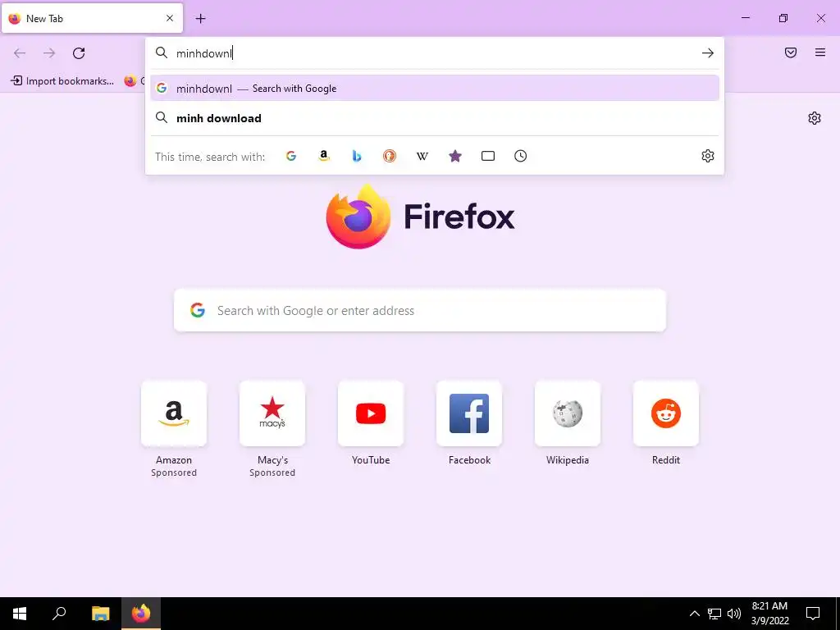Select 'minhdownl — Search with Google' suggestion
840x630 pixels.
click(x=435, y=89)
